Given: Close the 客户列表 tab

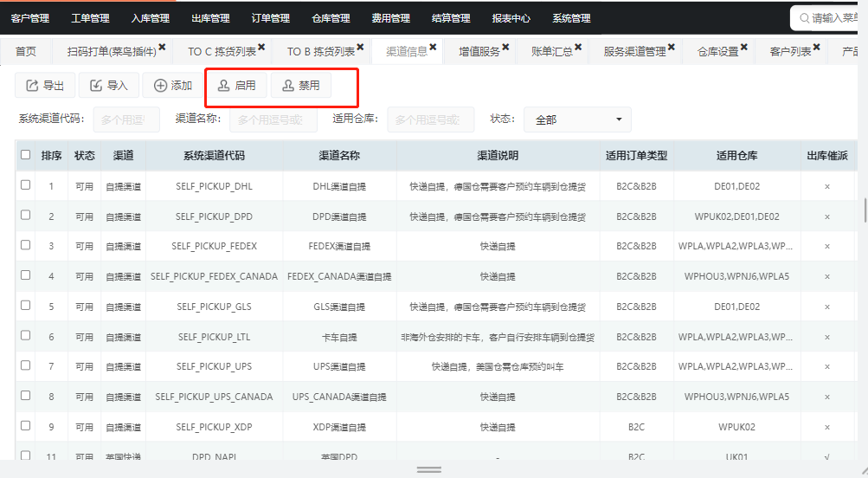Looking at the screenshot, I should click(x=817, y=47).
